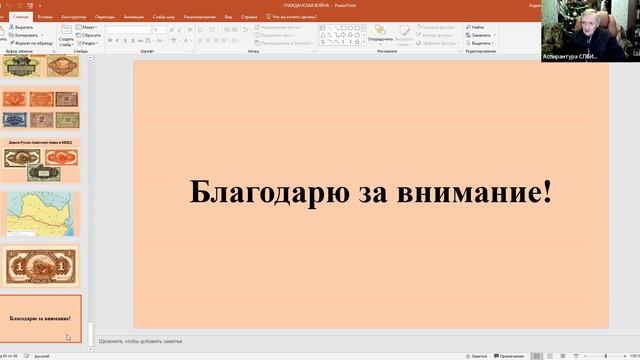The image size is (640, 360).
Task: Open the Text Direction dropdown
Action: click(278, 27)
